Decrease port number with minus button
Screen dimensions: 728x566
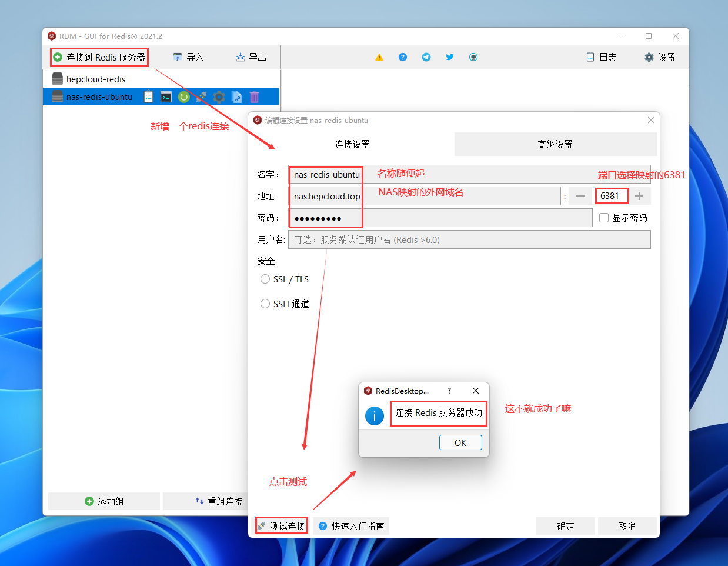pyautogui.click(x=580, y=196)
